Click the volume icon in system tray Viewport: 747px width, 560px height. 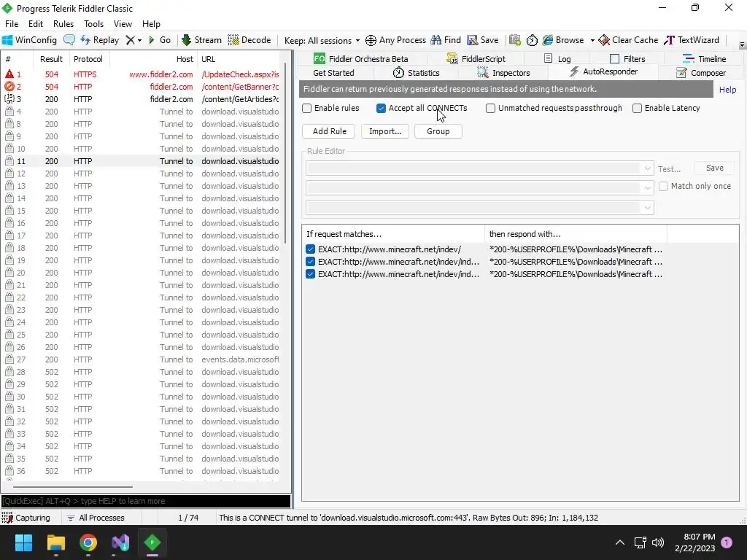point(658,542)
